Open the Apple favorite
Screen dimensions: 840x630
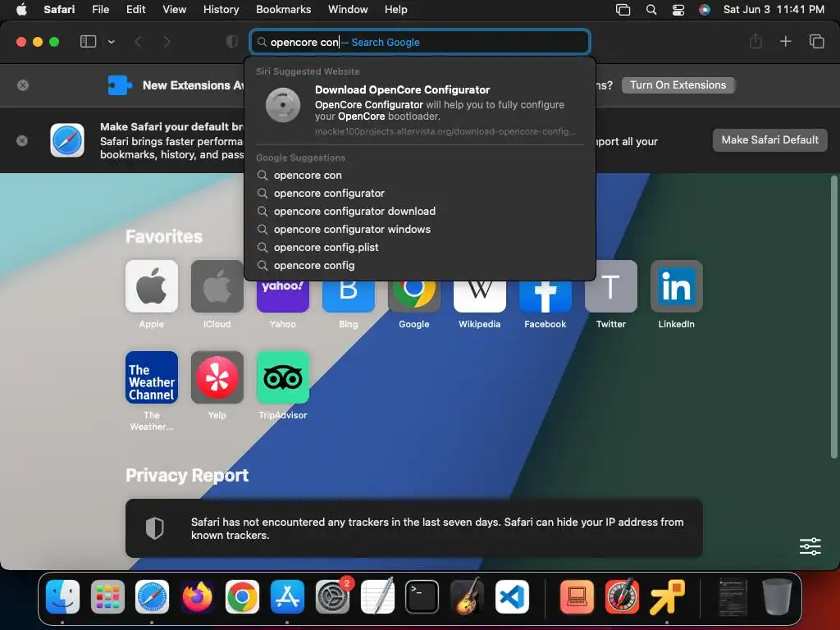coord(152,286)
